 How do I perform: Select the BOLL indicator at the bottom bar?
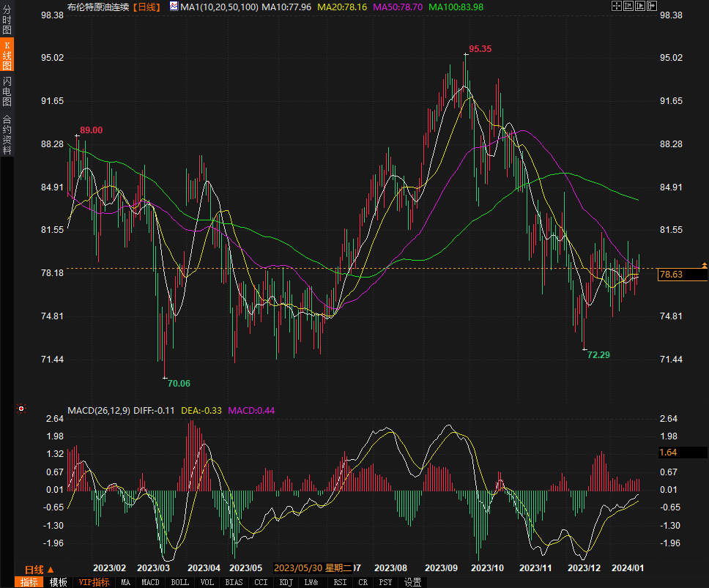[179, 582]
